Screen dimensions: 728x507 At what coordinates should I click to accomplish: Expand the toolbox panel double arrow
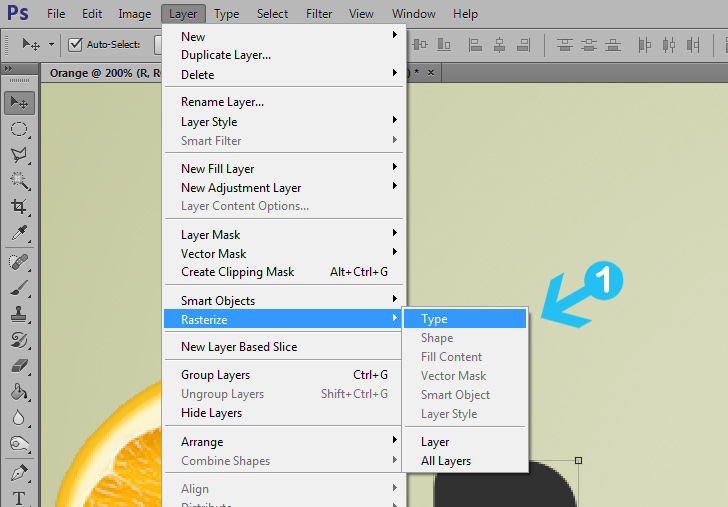[8, 69]
